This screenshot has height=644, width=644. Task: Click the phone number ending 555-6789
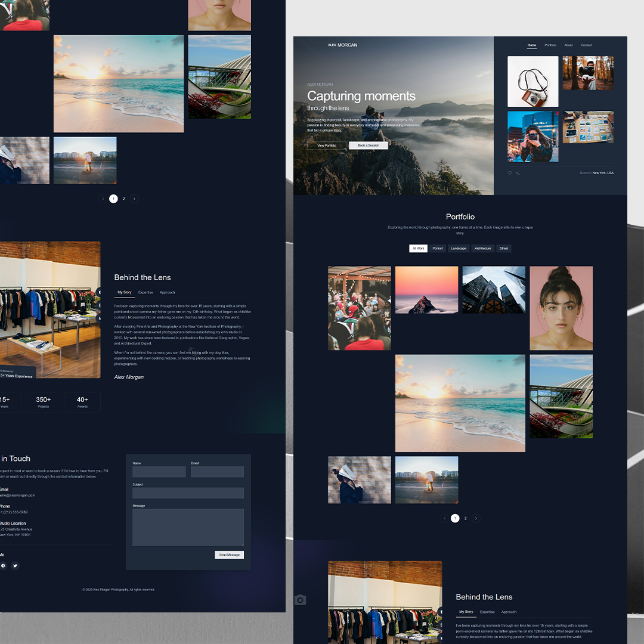[x=14, y=512]
